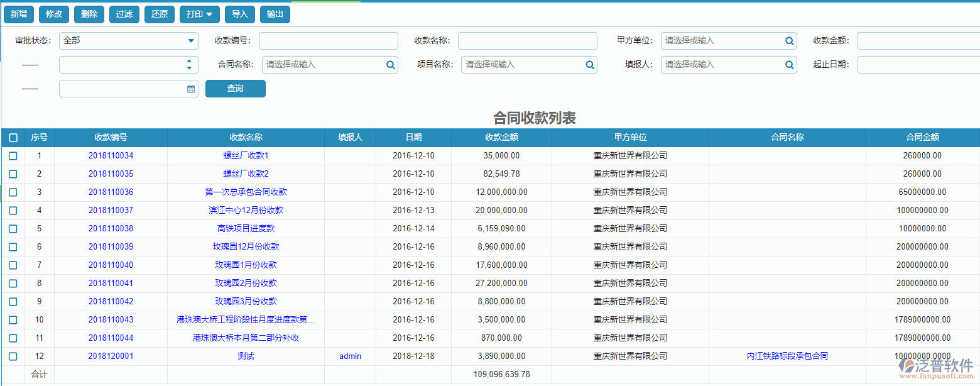Viewport: 980px width, 386px height.
Task: Check the checkbox for row 2018110034
Action: [13, 155]
